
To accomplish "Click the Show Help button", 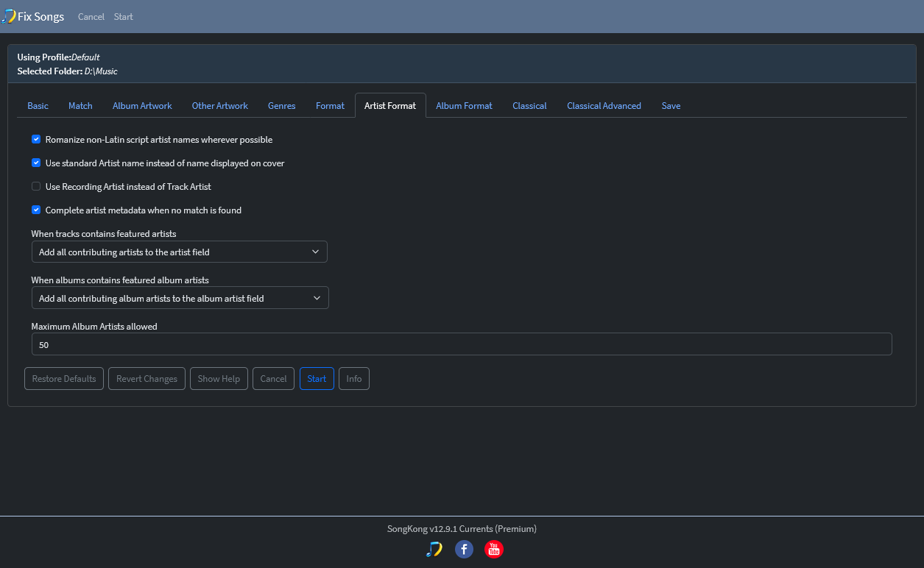I will pos(219,379).
